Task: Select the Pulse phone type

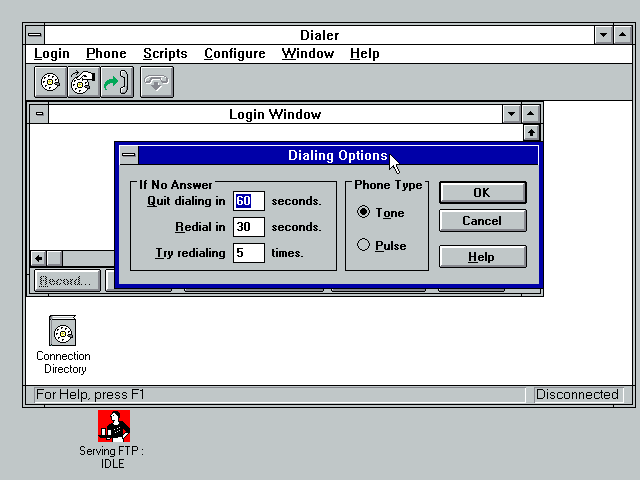Action: pos(382,246)
